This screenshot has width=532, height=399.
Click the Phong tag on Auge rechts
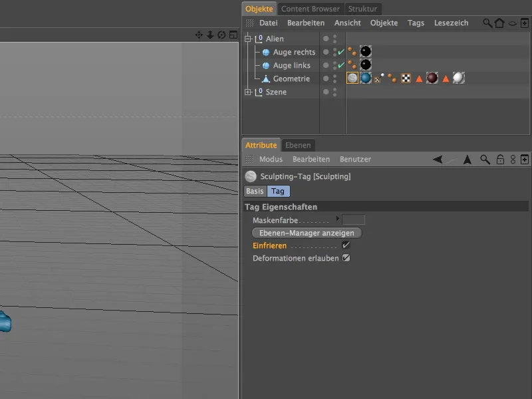[352, 52]
